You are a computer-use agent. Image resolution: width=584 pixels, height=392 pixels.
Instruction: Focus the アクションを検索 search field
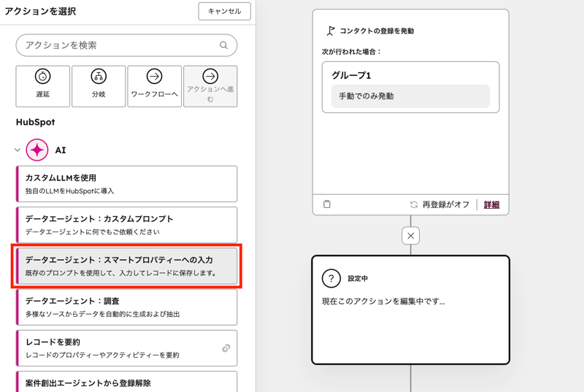126,45
